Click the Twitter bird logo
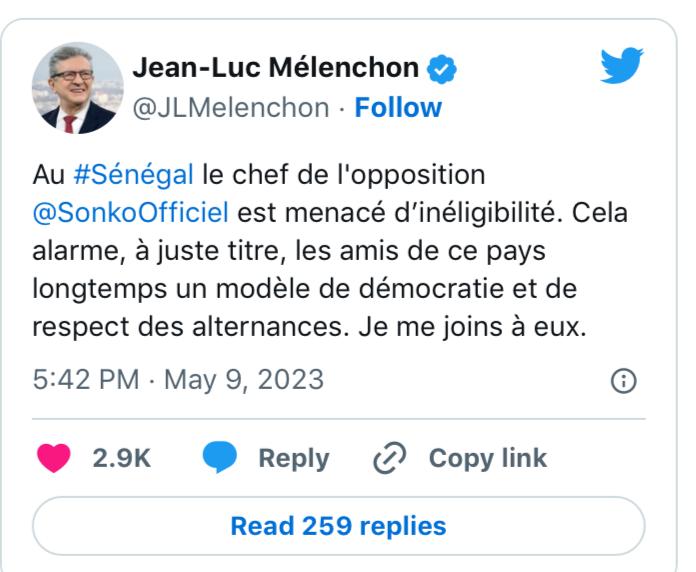This screenshot has width=696, height=572. (623, 70)
